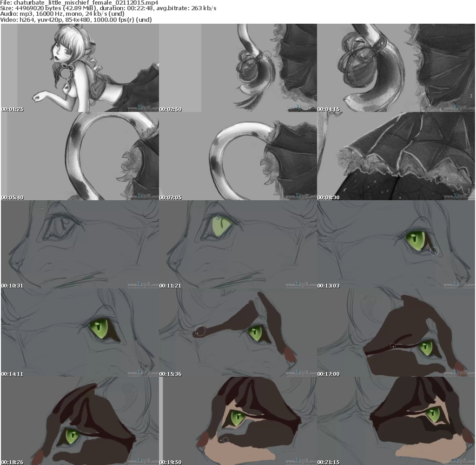Viewport: 476px width, 465px height.
Task: Open the thumbnail frame at 00:18:26
Action: 80,421
